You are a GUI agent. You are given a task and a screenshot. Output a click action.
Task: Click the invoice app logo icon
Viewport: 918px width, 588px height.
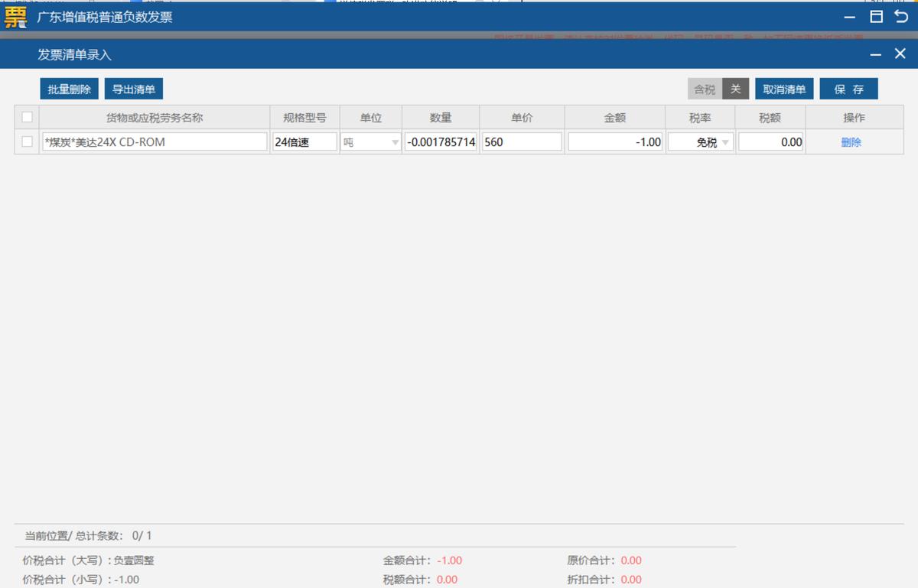(15, 15)
